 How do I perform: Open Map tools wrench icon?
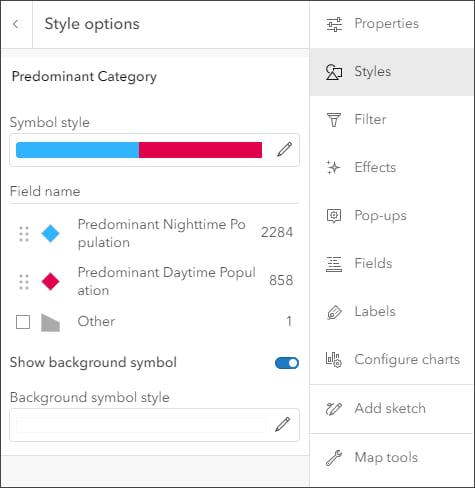click(334, 458)
